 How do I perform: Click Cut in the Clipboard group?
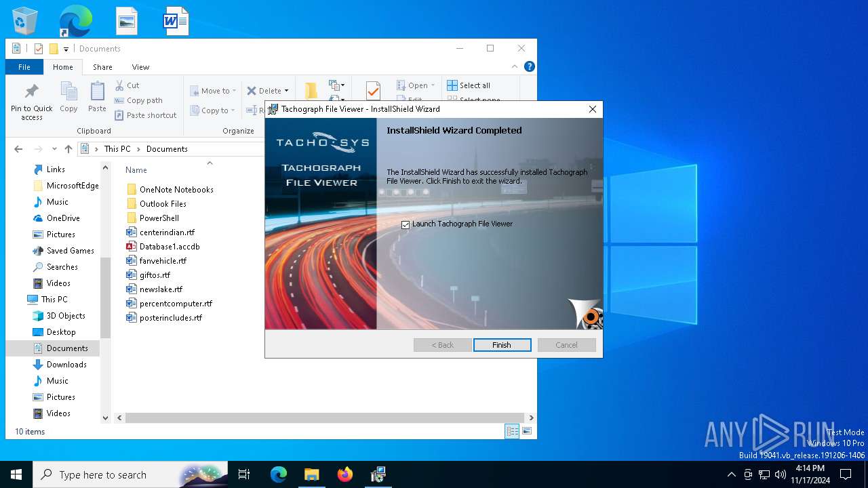pyautogui.click(x=127, y=85)
